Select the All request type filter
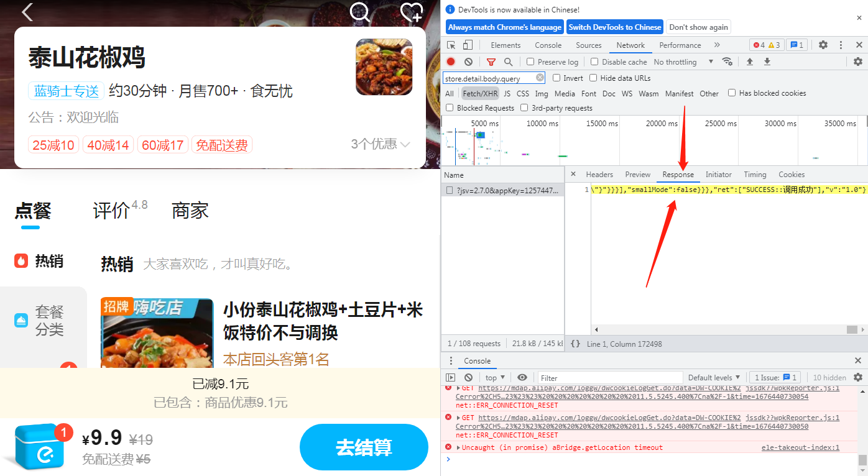 (x=450, y=94)
